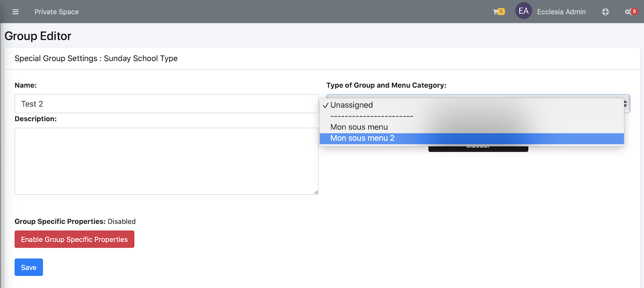644x288 pixels.
Task: Save the group settings
Action: [x=29, y=267]
